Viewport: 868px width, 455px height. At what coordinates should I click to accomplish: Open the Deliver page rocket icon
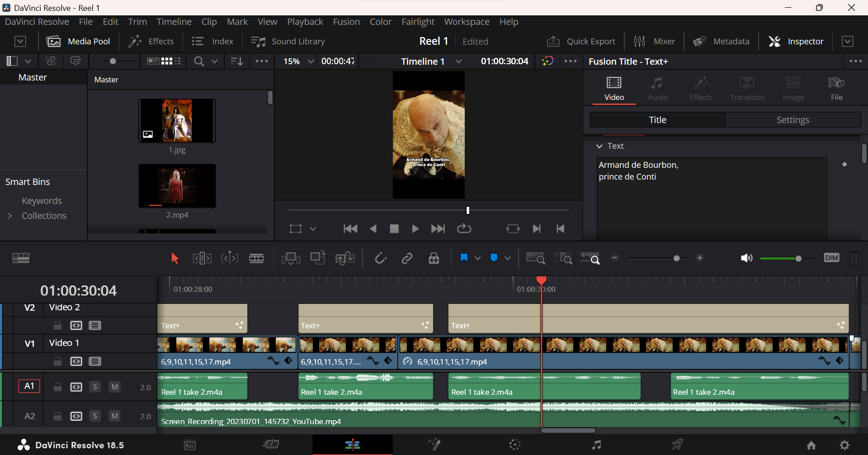pyautogui.click(x=677, y=445)
